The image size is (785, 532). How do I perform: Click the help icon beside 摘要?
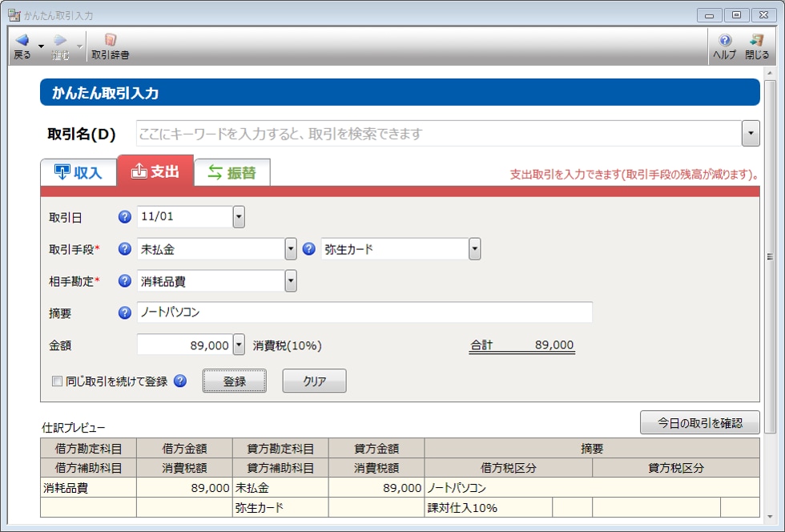pyautogui.click(x=124, y=313)
